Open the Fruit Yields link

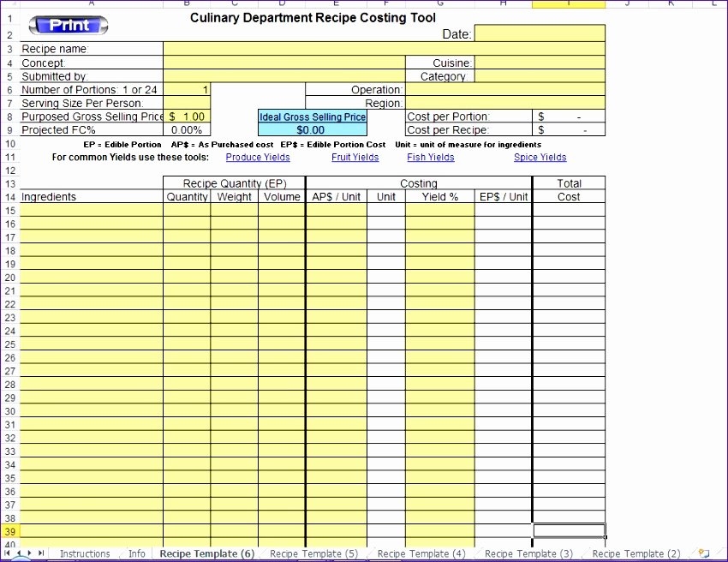[355, 157]
